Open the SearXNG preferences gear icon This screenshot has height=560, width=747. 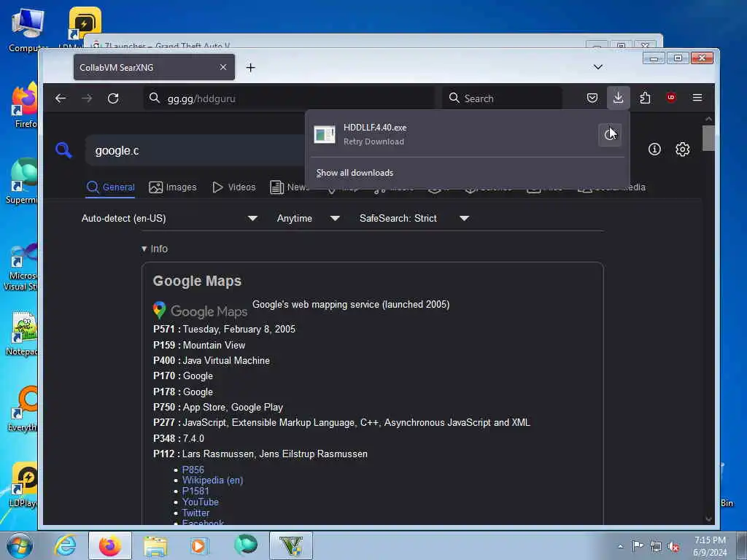[683, 149]
